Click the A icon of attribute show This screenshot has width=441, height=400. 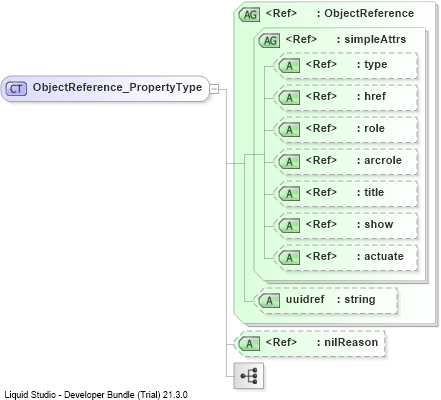click(x=289, y=226)
